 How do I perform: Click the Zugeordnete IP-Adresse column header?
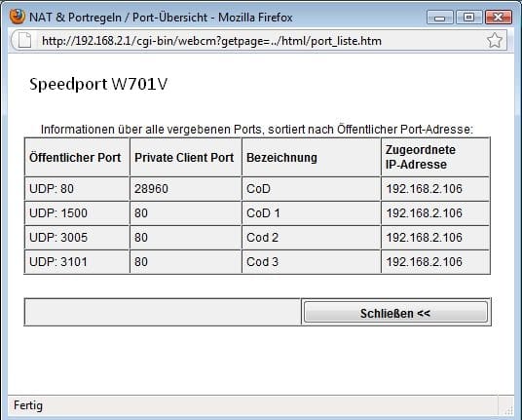coord(435,157)
